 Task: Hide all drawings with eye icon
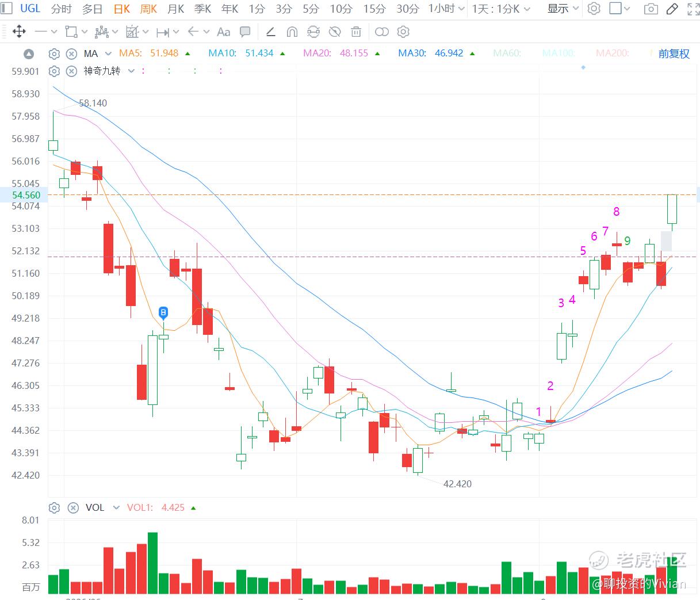(x=335, y=32)
